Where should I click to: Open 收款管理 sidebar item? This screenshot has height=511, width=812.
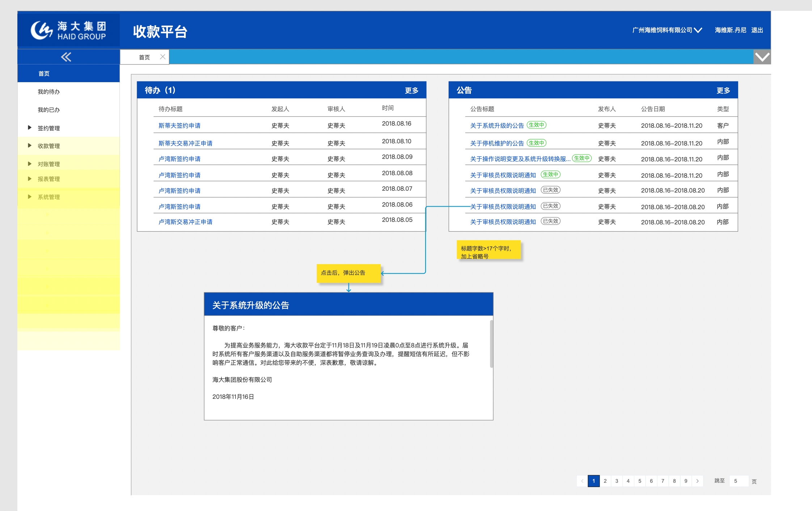pyautogui.click(x=49, y=146)
